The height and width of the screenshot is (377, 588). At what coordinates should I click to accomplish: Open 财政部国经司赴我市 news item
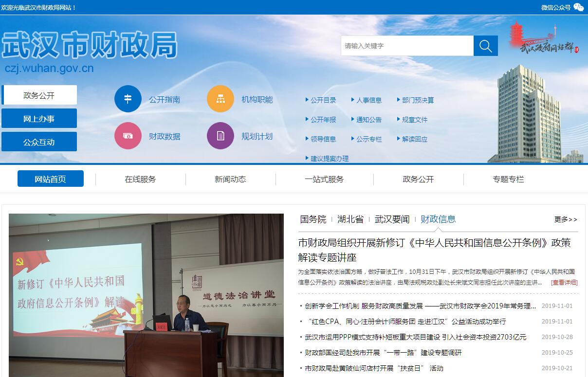383,353
